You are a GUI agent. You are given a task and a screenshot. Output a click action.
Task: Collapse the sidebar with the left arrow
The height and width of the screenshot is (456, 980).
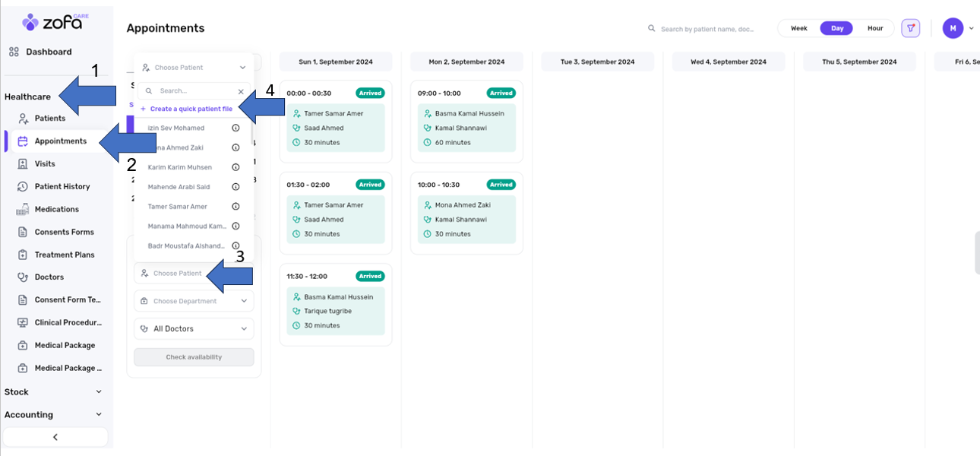point(55,437)
